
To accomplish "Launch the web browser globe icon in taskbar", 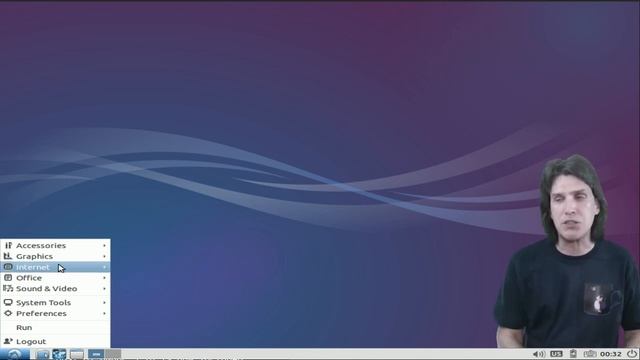I will coord(59,354).
